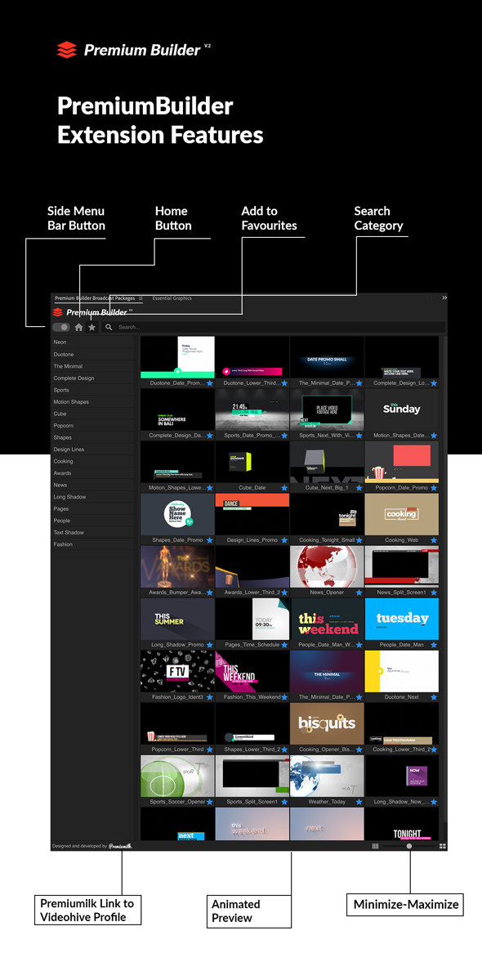The height and width of the screenshot is (980, 482).
Task: Expand hidden panels with the double chevron
Action: (x=444, y=298)
